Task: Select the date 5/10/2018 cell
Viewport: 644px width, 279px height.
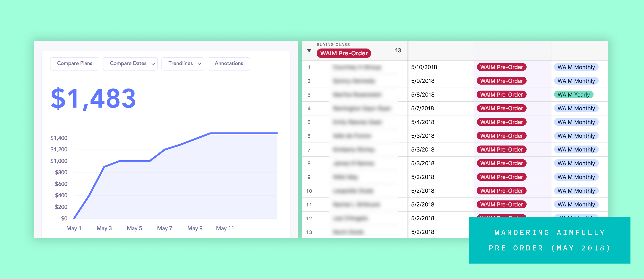Action: point(424,67)
